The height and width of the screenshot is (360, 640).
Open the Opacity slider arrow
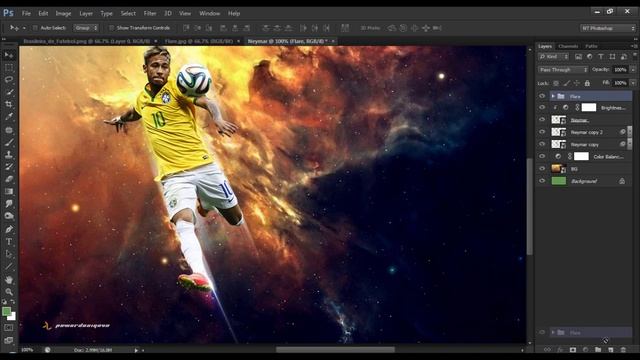pos(633,70)
